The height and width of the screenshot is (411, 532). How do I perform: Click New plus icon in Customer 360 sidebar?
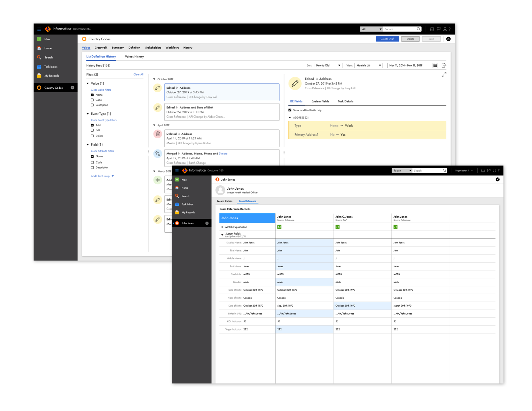[x=177, y=180]
